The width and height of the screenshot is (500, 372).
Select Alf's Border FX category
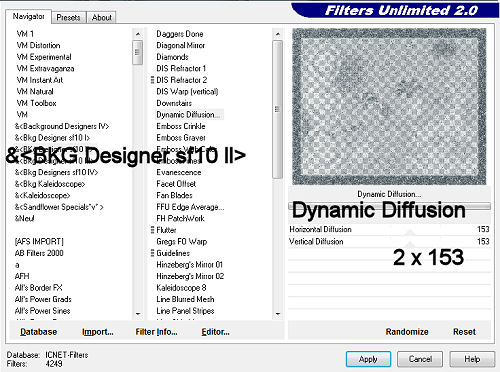pyautogui.click(x=38, y=287)
